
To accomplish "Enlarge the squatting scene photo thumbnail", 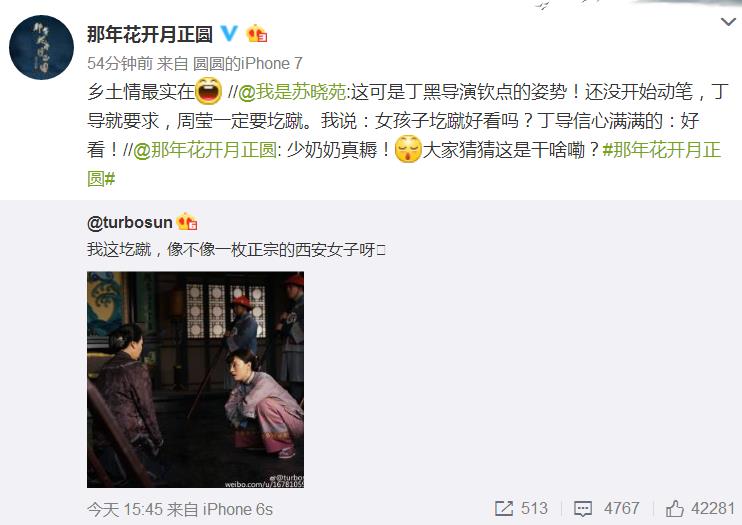I will click(x=195, y=380).
